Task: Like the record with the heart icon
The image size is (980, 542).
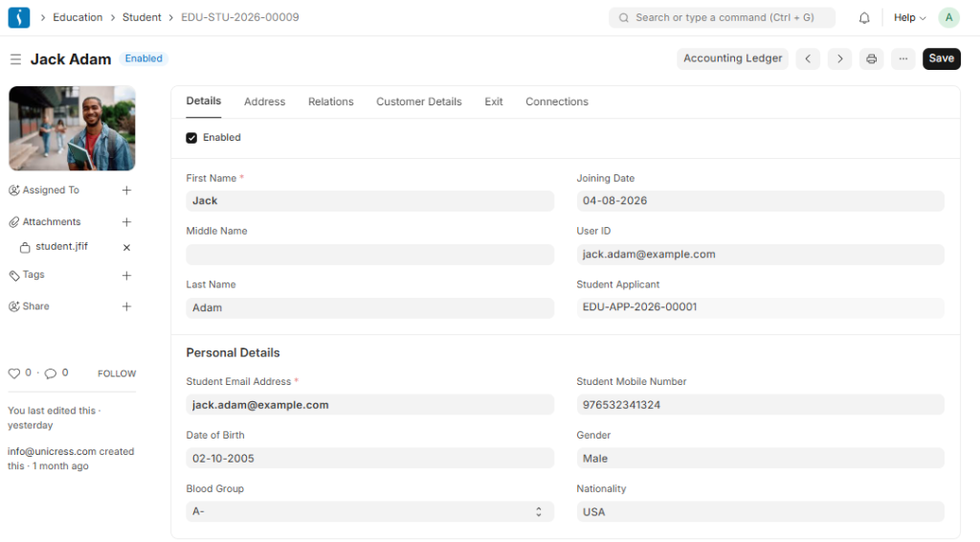Action: click(13, 373)
